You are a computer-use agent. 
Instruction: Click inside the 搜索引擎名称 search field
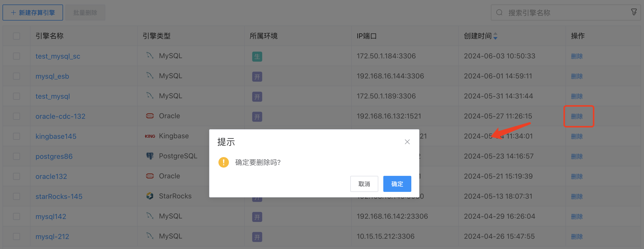coord(538,12)
